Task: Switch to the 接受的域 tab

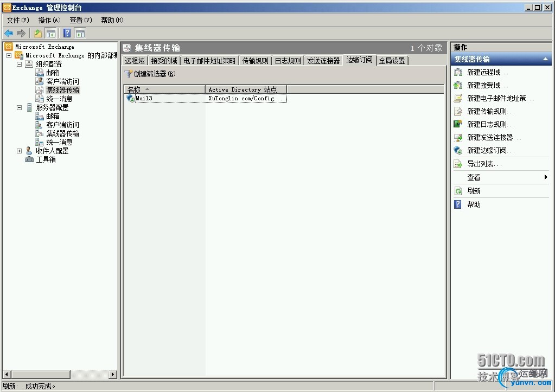Action: 164,61
